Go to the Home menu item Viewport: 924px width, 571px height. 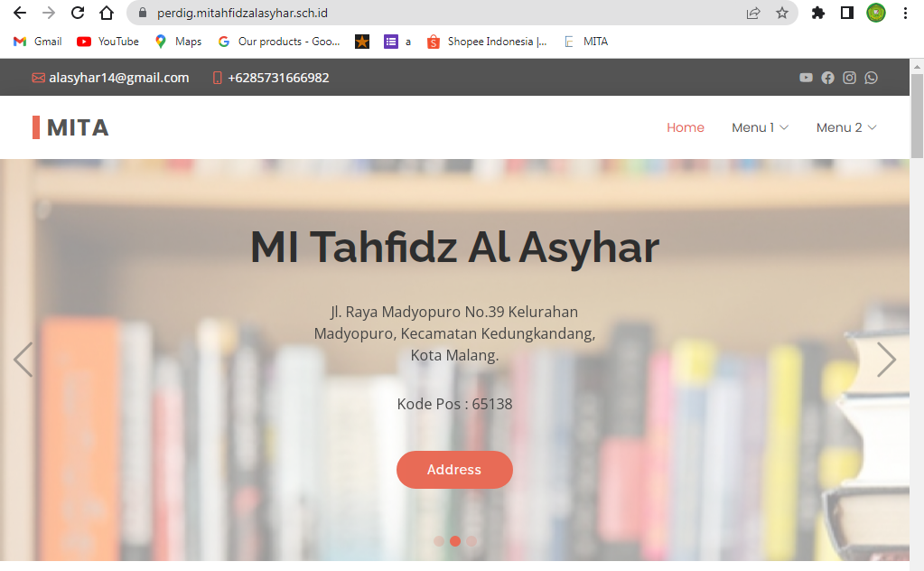[x=686, y=128]
